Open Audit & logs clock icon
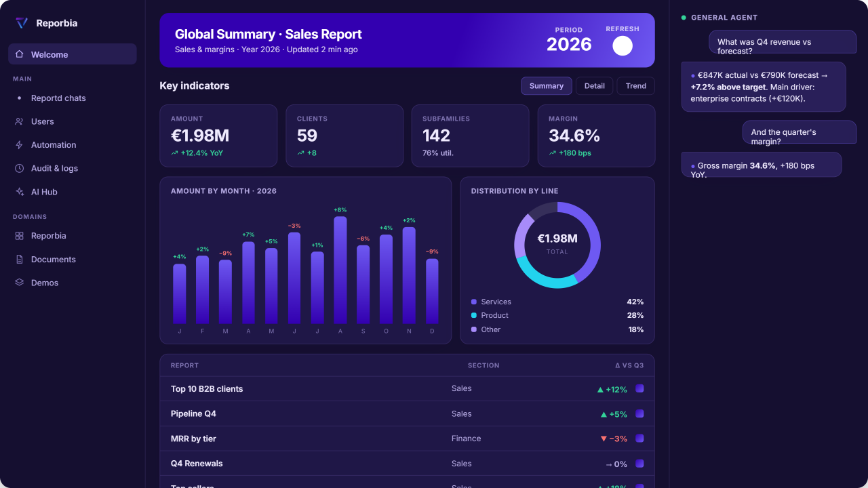The width and height of the screenshot is (868, 488). click(x=19, y=168)
